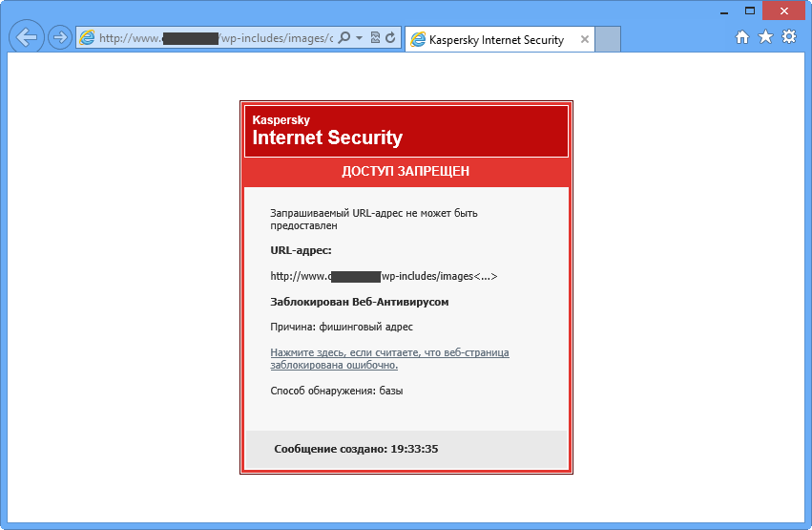Go forward with the Forward arrow button

click(60, 37)
